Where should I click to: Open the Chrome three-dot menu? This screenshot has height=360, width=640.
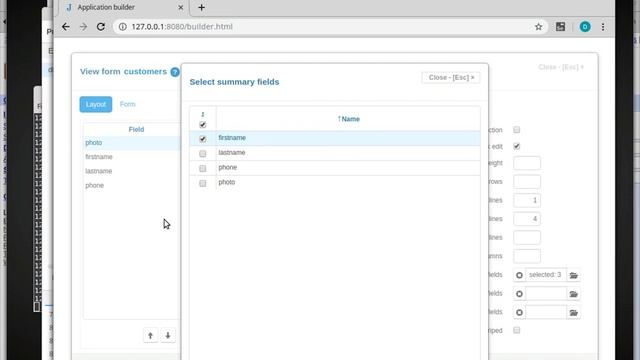(603, 27)
